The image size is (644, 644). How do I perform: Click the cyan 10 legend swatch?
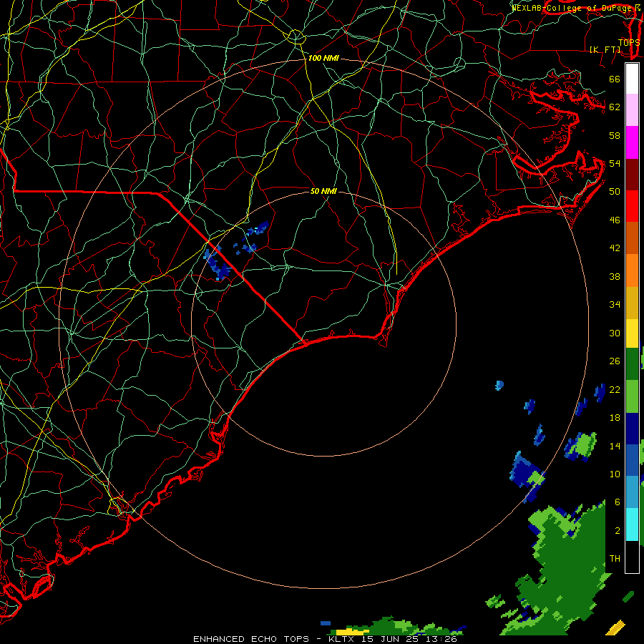coord(632,524)
